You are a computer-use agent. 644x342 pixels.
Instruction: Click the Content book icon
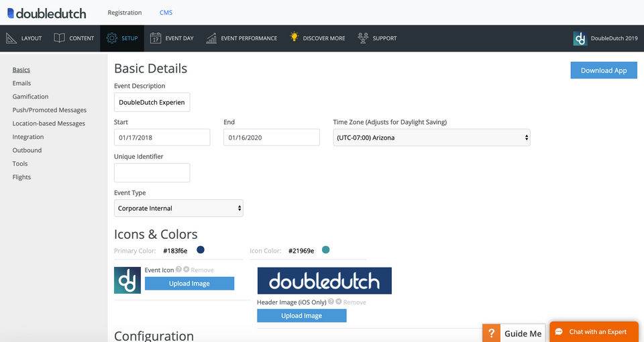click(59, 38)
